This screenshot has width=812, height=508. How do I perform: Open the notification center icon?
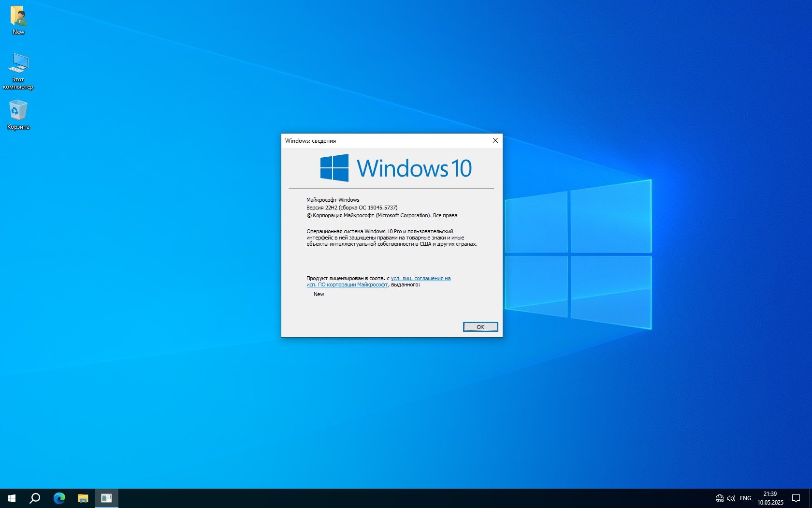tap(796, 498)
